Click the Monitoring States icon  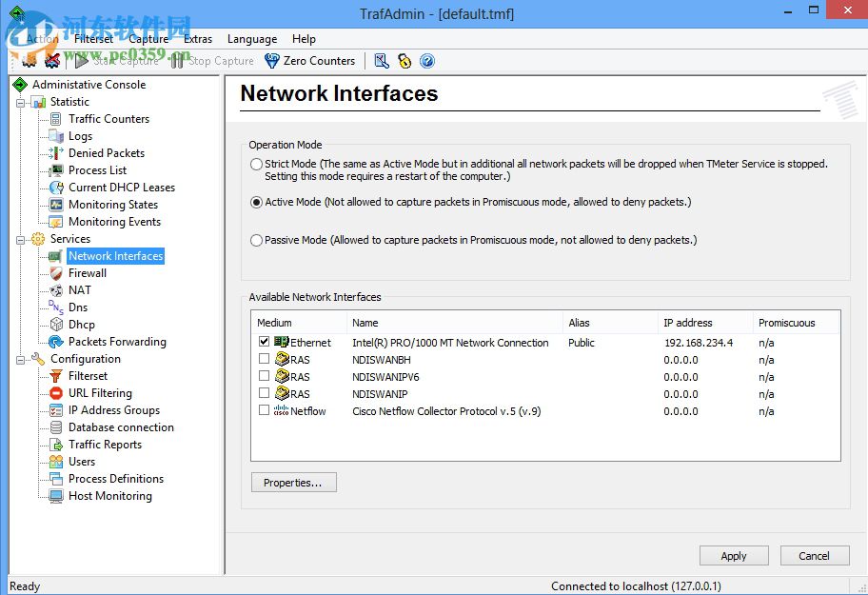tap(56, 205)
